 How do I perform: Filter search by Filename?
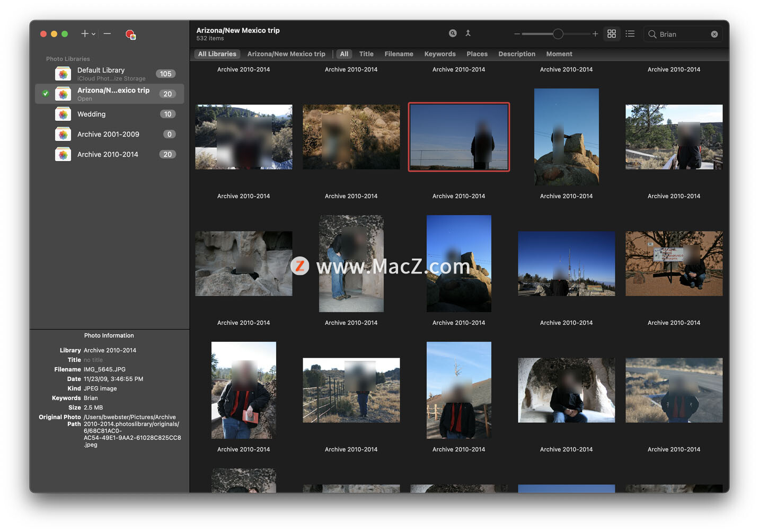pyautogui.click(x=399, y=54)
